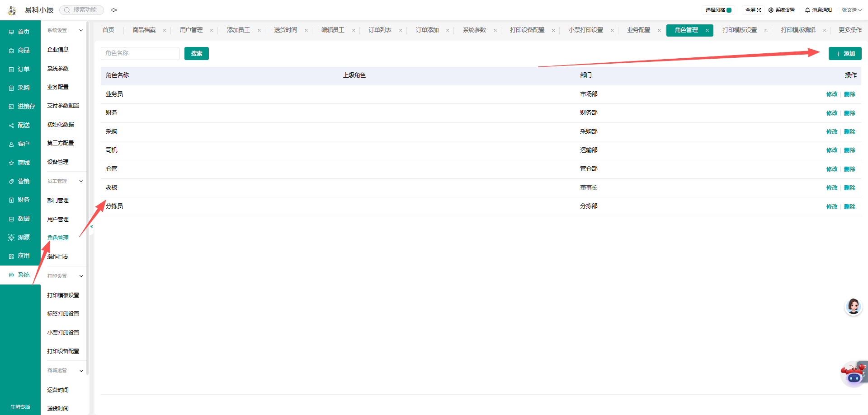The height and width of the screenshot is (415, 868).
Task: Focus the 角色名称 search input
Action: pyautogui.click(x=140, y=53)
